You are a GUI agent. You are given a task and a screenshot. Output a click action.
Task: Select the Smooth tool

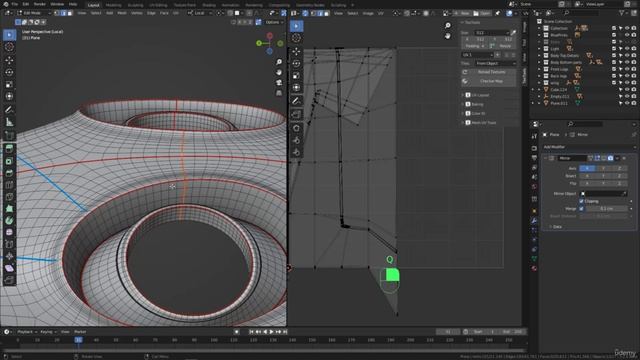(9, 232)
